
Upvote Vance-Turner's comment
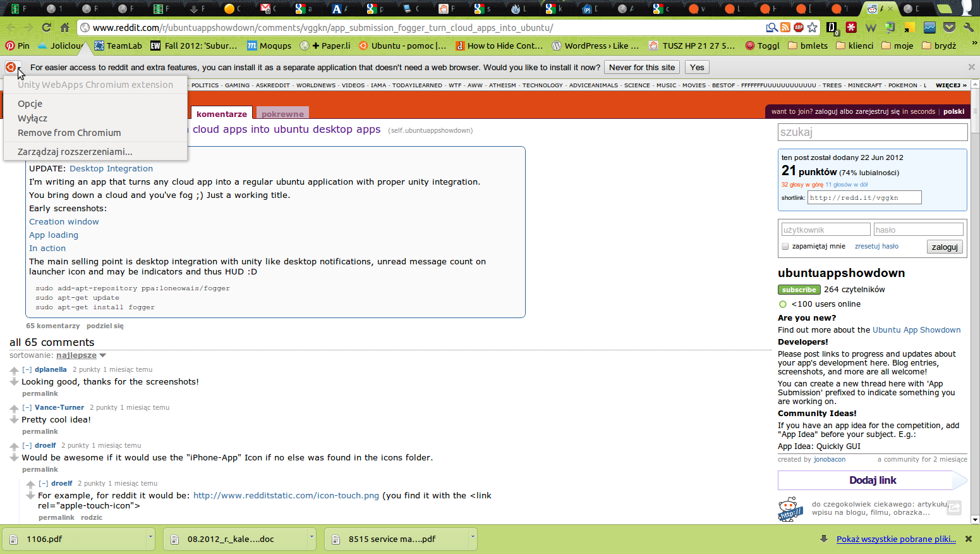coord(14,408)
